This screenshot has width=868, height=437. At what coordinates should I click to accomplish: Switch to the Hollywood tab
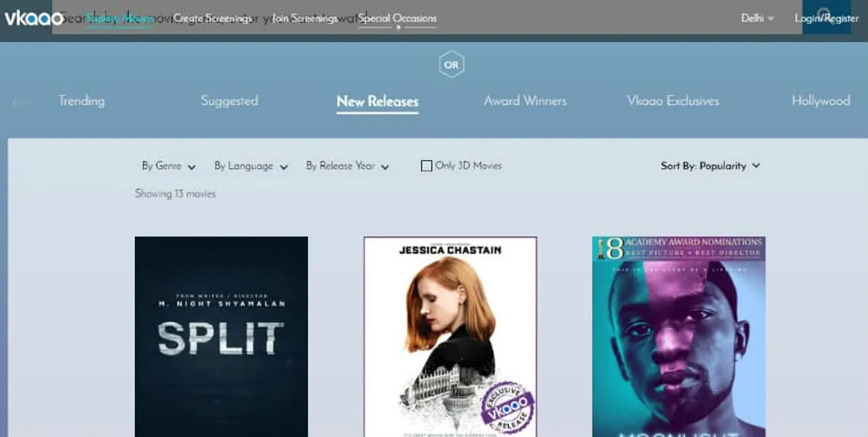tap(821, 101)
